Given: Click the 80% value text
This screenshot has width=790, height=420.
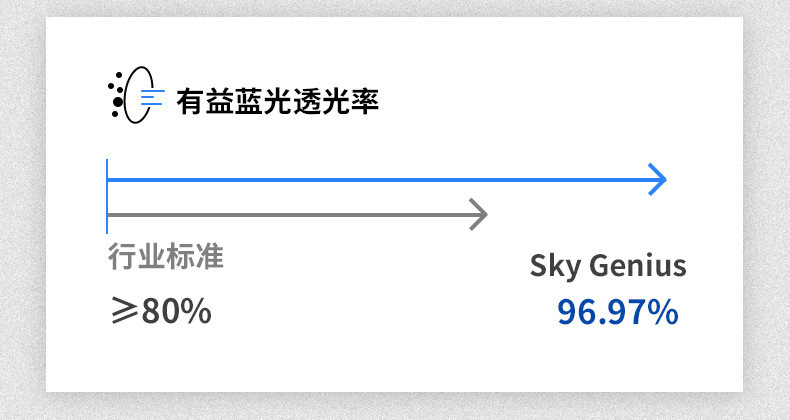Looking at the screenshot, I should pos(177,311).
